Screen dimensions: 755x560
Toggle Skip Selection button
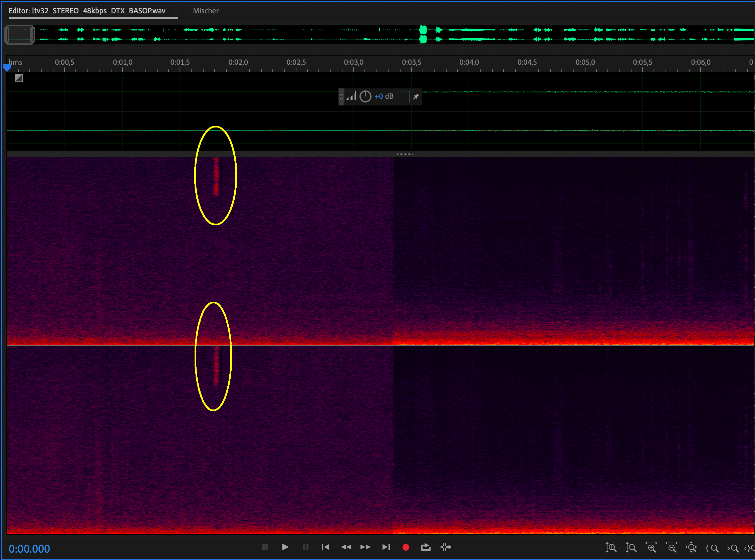[446, 547]
